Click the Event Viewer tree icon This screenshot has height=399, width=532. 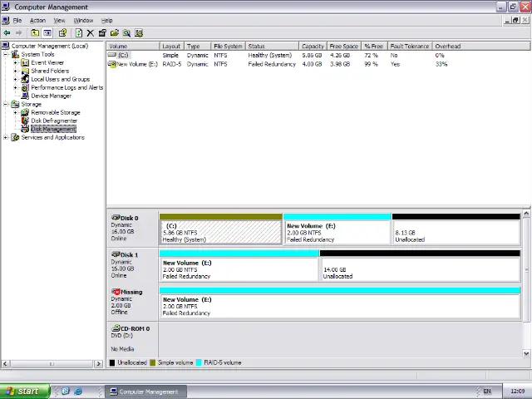25,62
